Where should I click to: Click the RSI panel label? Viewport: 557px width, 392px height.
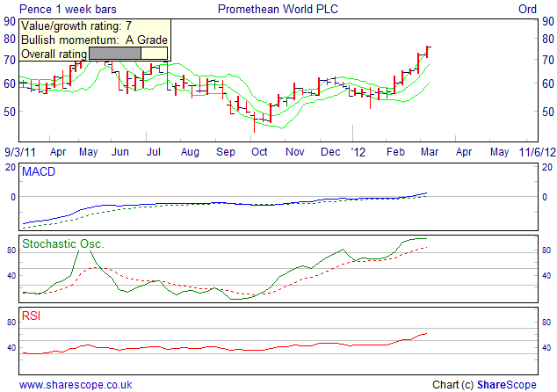32,316
